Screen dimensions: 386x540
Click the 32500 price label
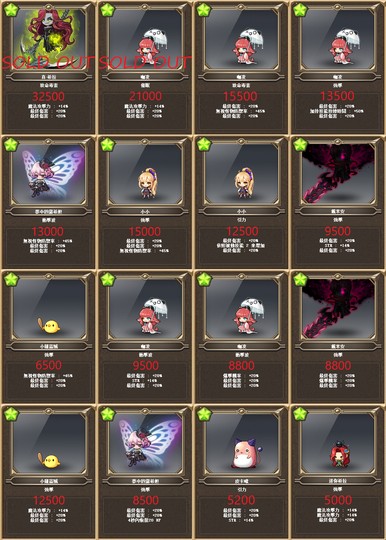(48, 96)
